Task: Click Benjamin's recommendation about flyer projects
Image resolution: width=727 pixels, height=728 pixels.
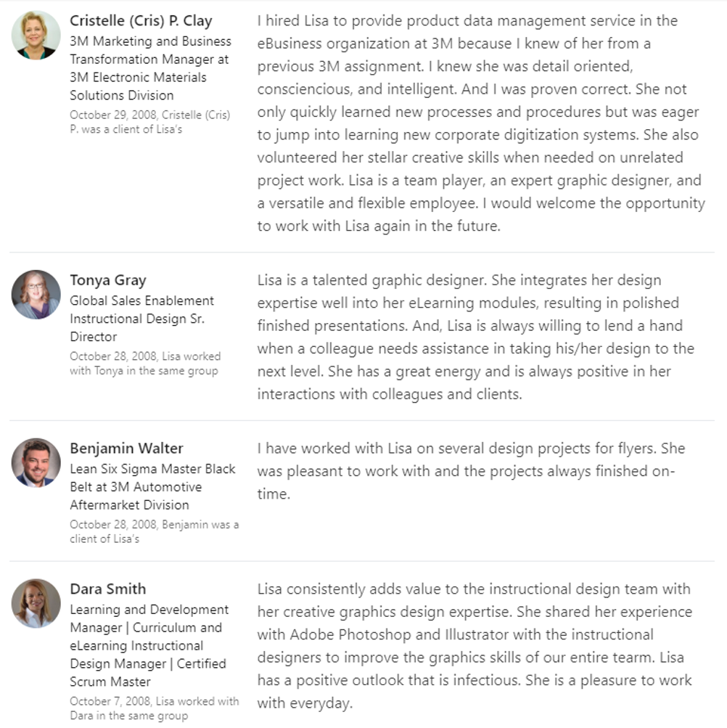Action: (x=471, y=471)
